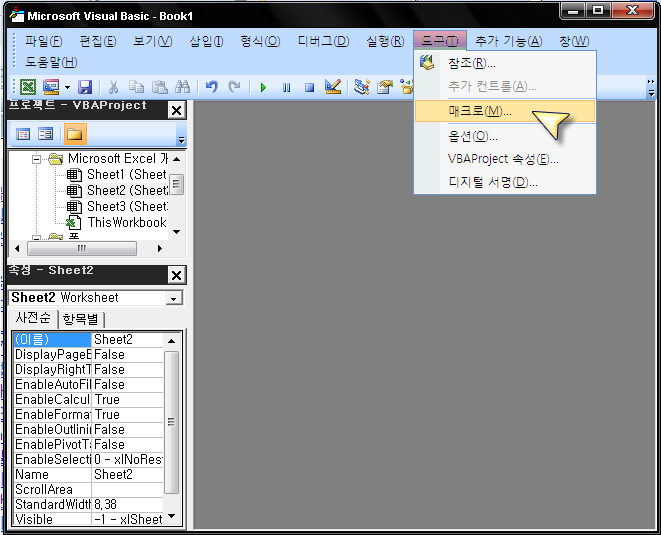This screenshot has height=535, width=661.
Task: Click the Find binoculars icon
Action: click(183, 87)
